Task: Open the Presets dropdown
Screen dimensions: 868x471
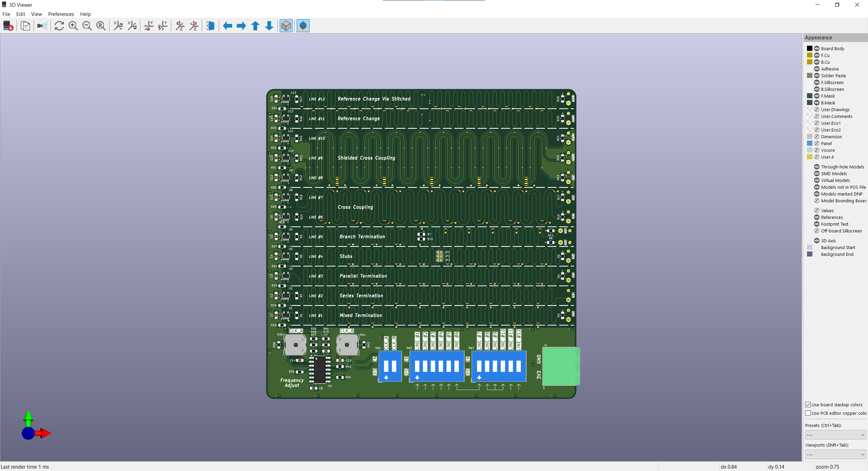Action: click(835, 435)
